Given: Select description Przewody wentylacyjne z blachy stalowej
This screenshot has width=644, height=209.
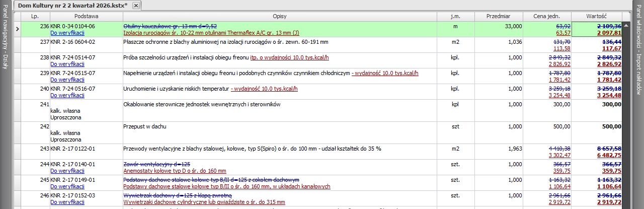Looking at the screenshot, I should (253, 149).
